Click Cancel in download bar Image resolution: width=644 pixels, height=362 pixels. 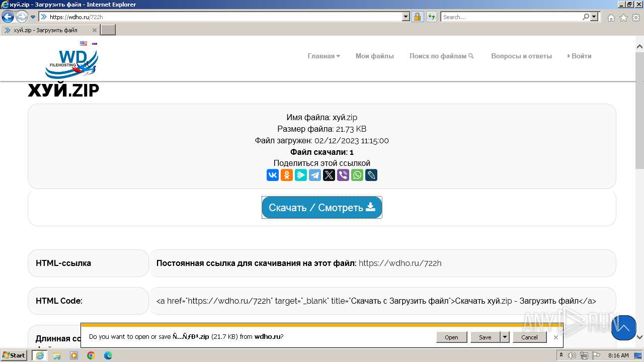(529, 337)
